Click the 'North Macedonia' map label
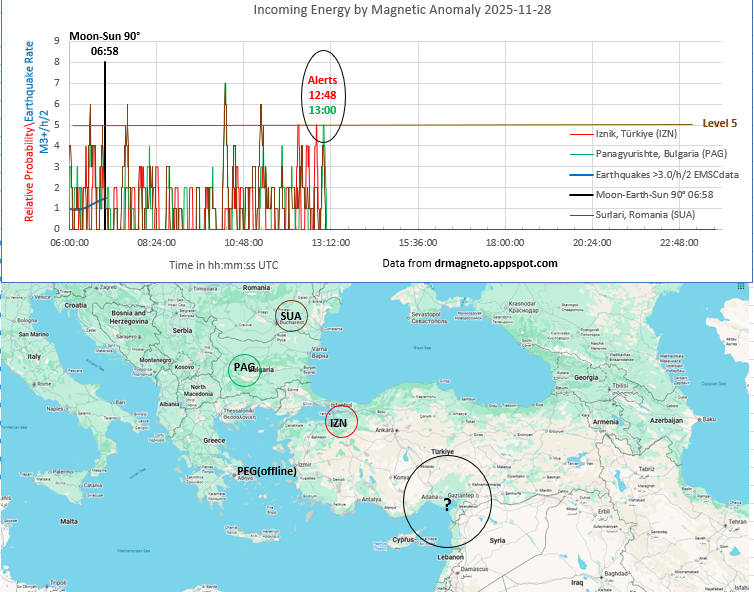The height and width of the screenshot is (592, 754). pyautogui.click(x=198, y=390)
